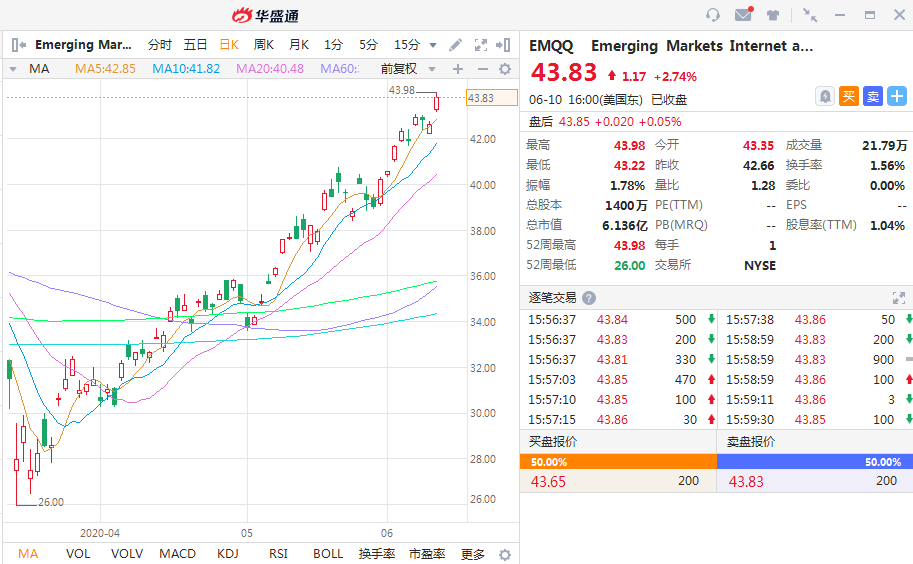Click the 43.83 current price tag on chart axis
This screenshot has width=913, height=564.
point(492,98)
